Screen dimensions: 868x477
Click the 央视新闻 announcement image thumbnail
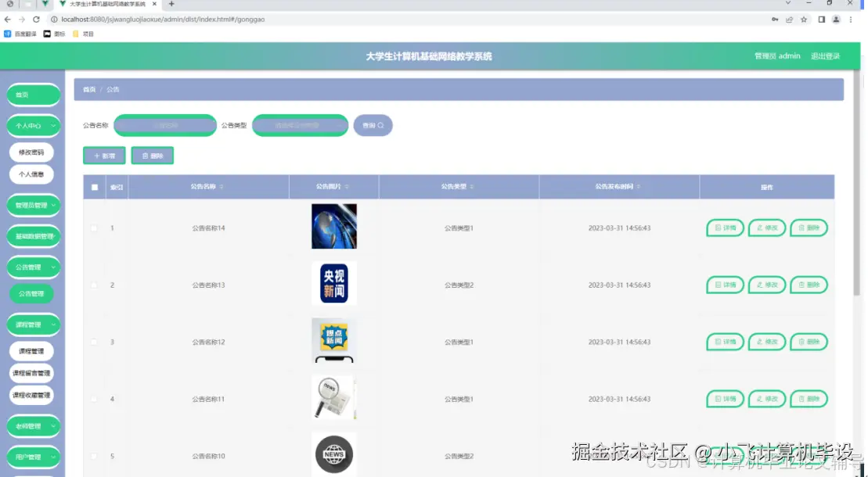334,285
